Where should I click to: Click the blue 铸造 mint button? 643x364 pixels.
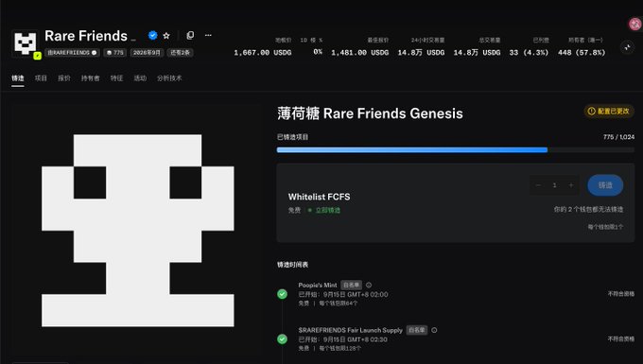605,185
